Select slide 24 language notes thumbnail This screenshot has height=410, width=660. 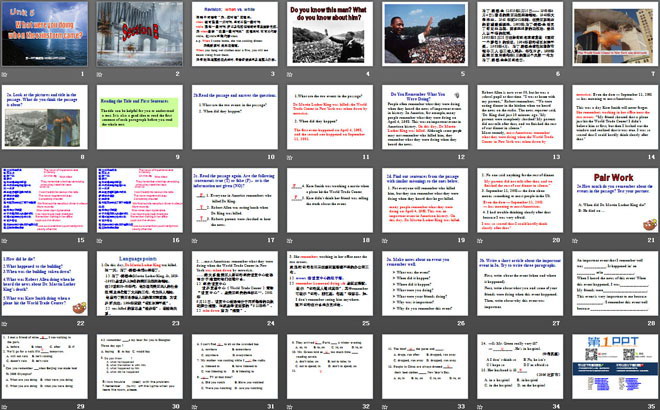235,284
